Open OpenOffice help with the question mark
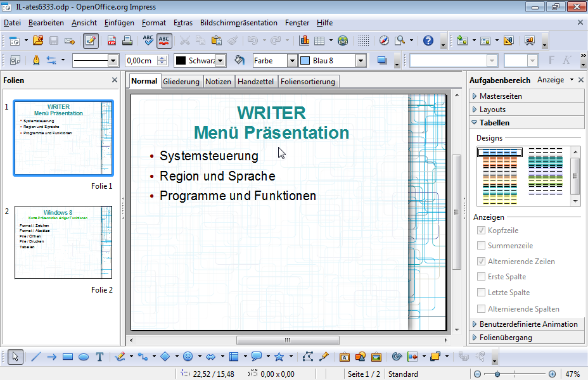Viewport: 588px width, 380px height. (x=428, y=41)
